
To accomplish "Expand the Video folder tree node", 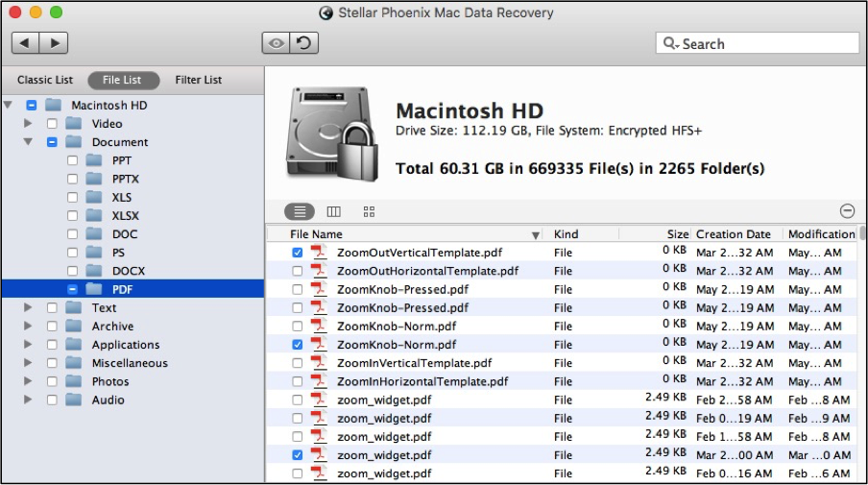I will coord(28,124).
